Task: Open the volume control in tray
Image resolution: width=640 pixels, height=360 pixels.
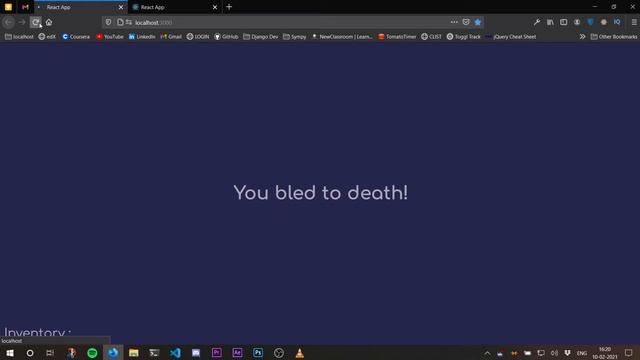Action: click(x=554, y=353)
